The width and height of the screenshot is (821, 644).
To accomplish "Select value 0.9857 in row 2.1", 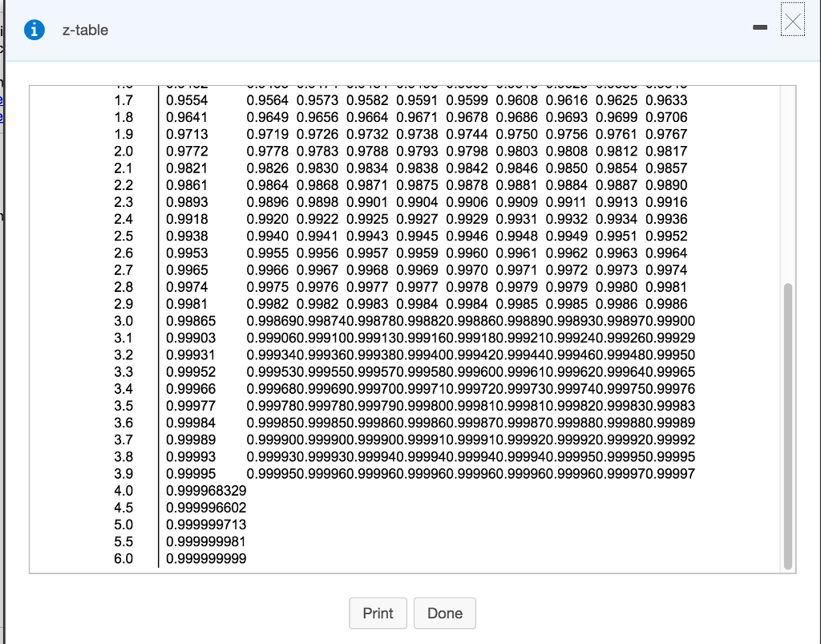I will [x=666, y=168].
